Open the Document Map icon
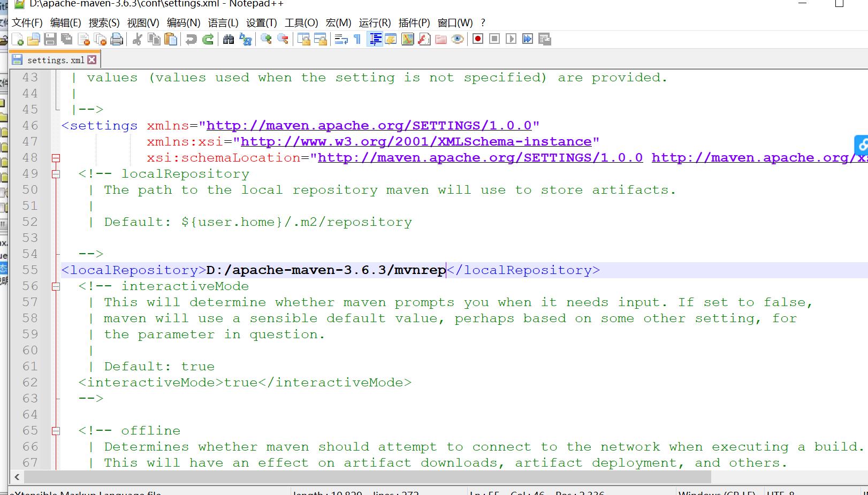The width and height of the screenshot is (868, 495). [408, 39]
